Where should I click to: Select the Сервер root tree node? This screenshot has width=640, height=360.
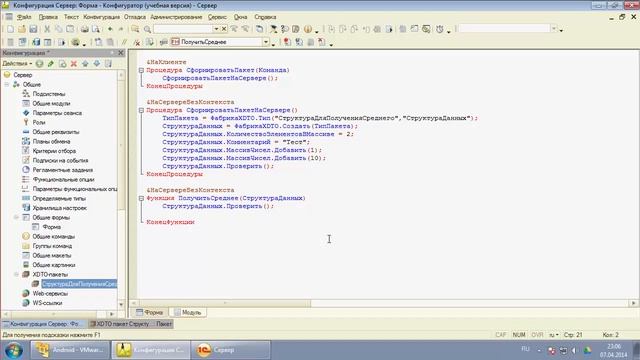22,75
